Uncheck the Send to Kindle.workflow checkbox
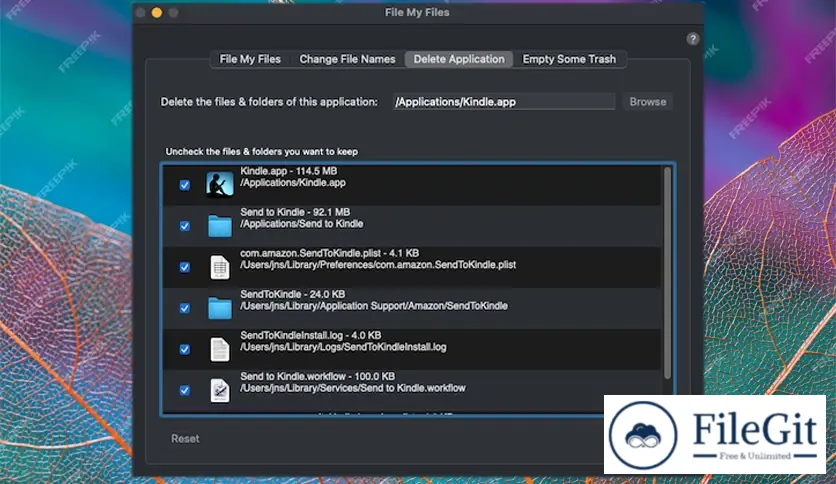The image size is (836, 484). (x=184, y=390)
